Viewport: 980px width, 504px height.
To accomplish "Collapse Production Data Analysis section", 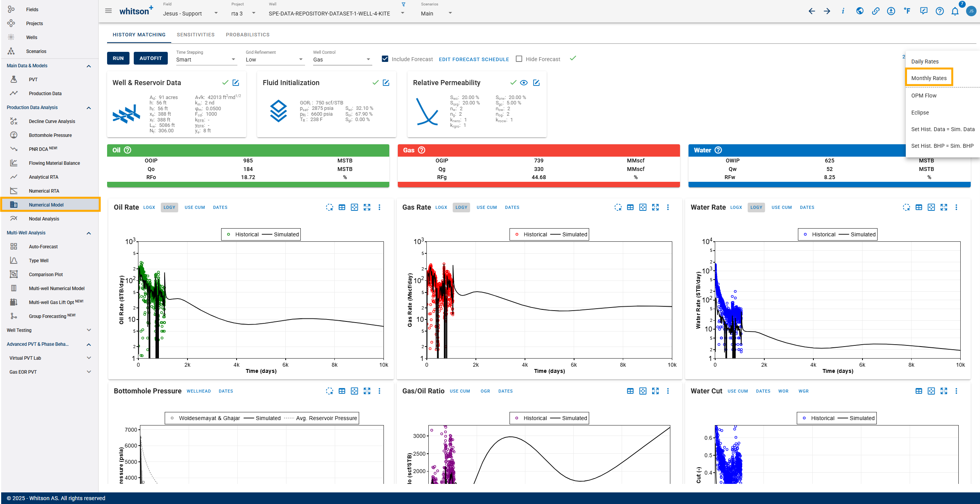I will coord(89,108).
